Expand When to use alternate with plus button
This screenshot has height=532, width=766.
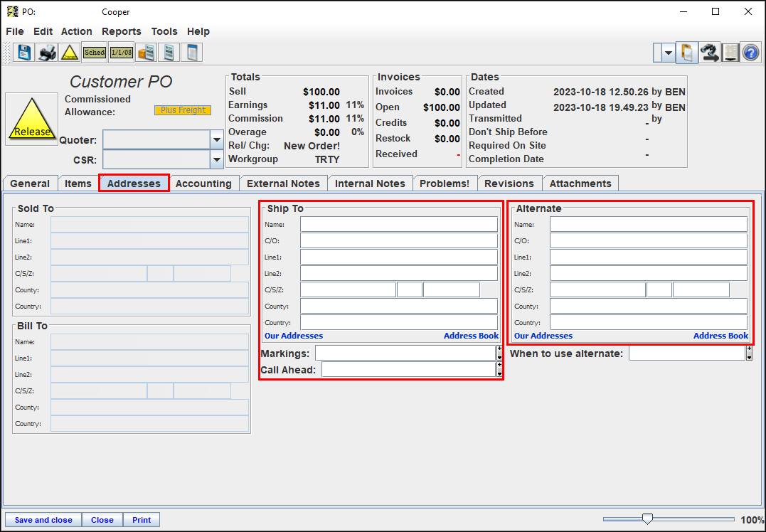(749, 349)
